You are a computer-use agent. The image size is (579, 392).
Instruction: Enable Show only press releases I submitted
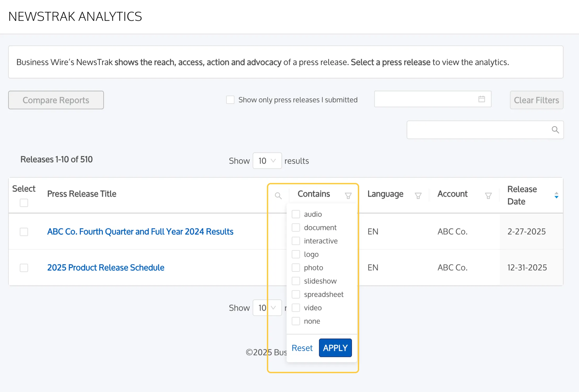230,100
